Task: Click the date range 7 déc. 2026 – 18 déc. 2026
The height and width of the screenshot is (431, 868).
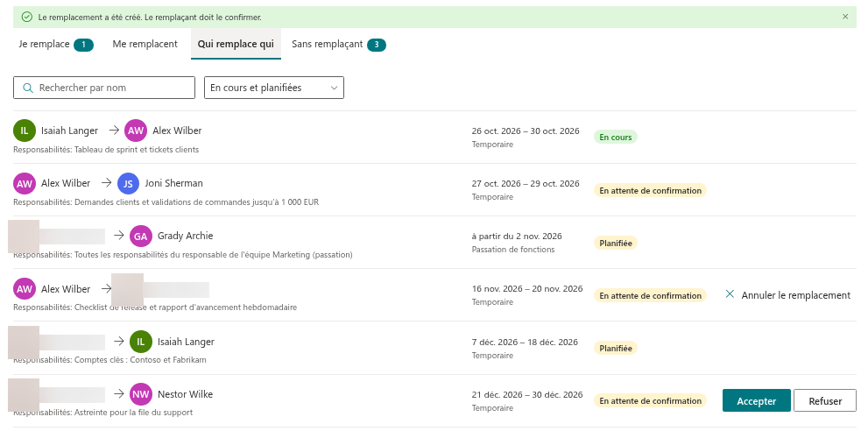Action: click(525, 342)
